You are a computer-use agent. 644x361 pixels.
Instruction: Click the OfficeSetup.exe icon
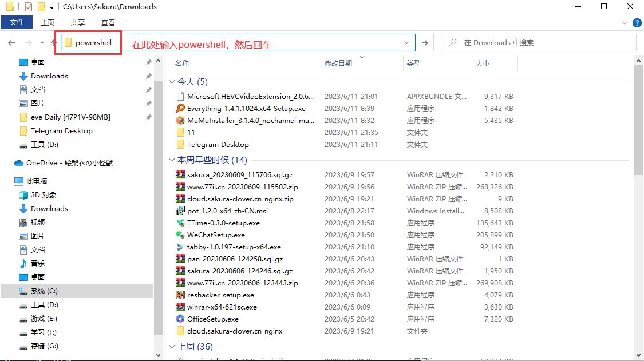pyautogui.click(x=180, y=319)
